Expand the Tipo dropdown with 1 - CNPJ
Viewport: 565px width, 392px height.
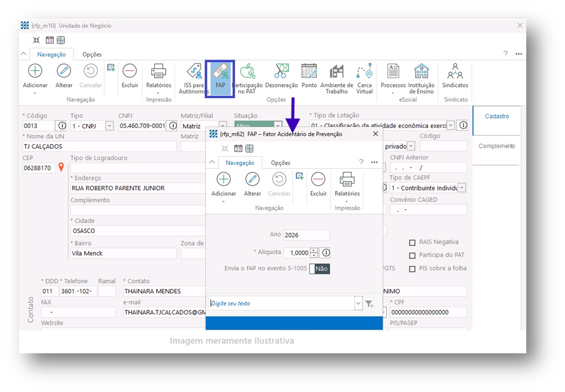coord(109,126)
